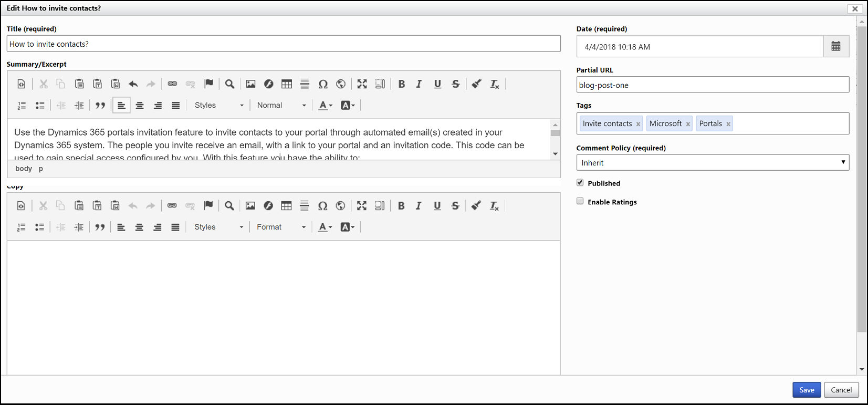Click the Title input field
The height and width of the screenshot is (405, 868).
pyautogui.click(x=284, y=44)
